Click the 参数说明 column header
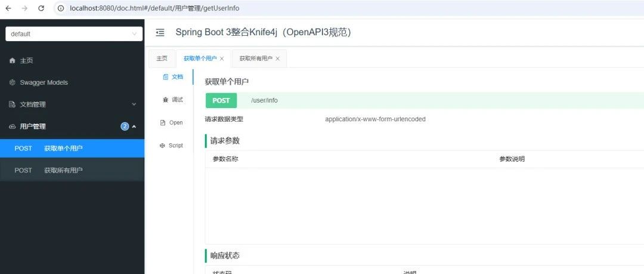The width and height of the screenshot is (644, 274). coord(512,159)
